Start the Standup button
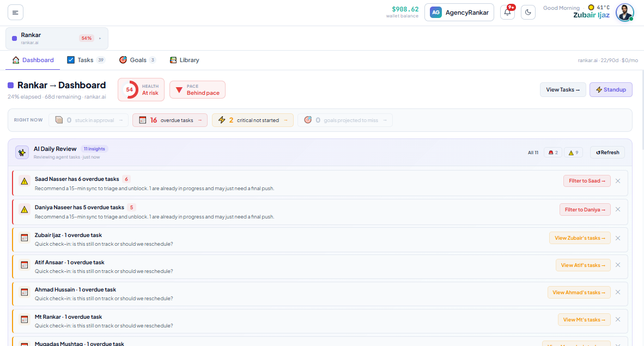 point(611,89)
